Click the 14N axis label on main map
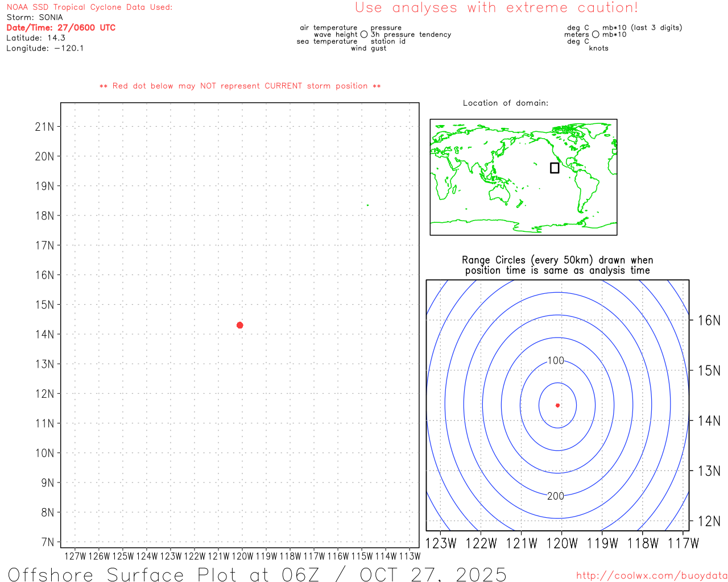The image size is (728, 582). [44, 334]
